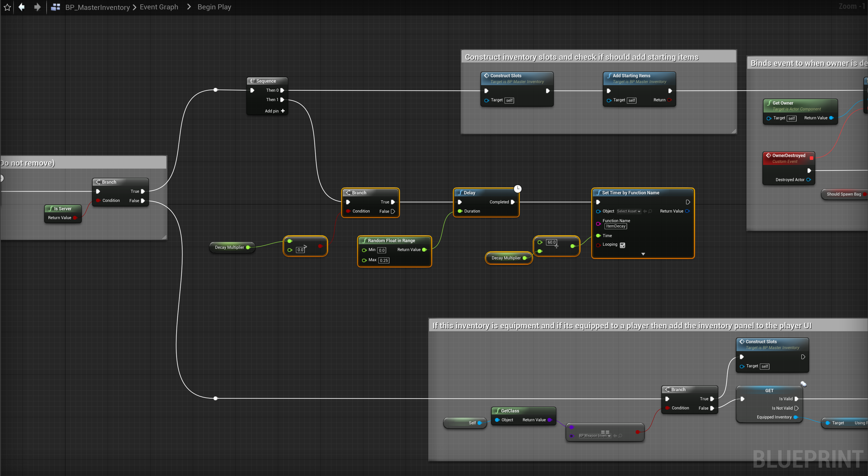Click the 60.0 value field on multiply node
This screenshot has height=476, width=868.
click(x=551, y=242)
